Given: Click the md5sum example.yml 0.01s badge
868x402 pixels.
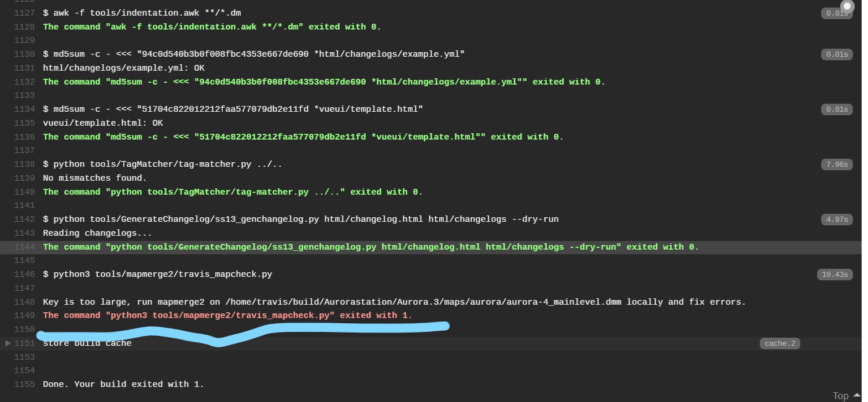Looking at the screenshot, I should coord(837,54).
